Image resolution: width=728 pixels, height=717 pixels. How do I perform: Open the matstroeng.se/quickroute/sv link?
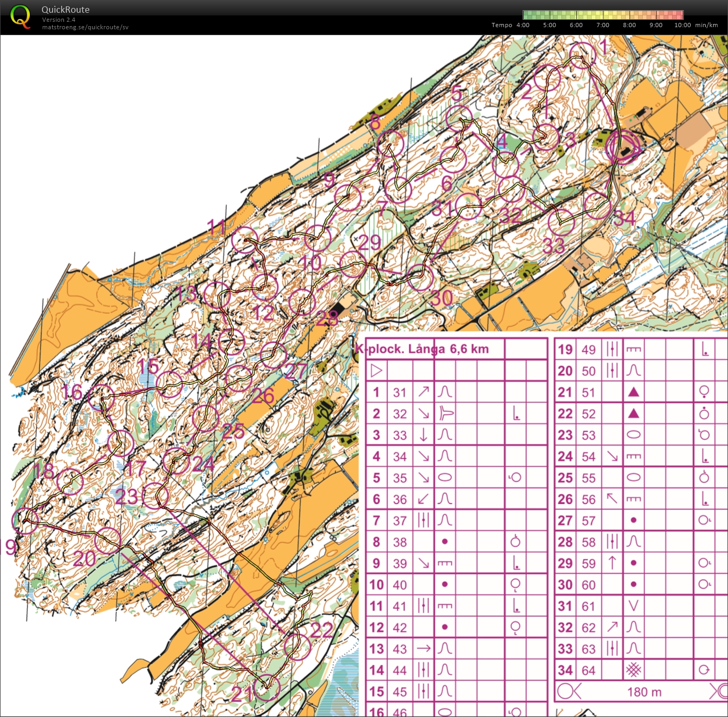tap(85, 27)
